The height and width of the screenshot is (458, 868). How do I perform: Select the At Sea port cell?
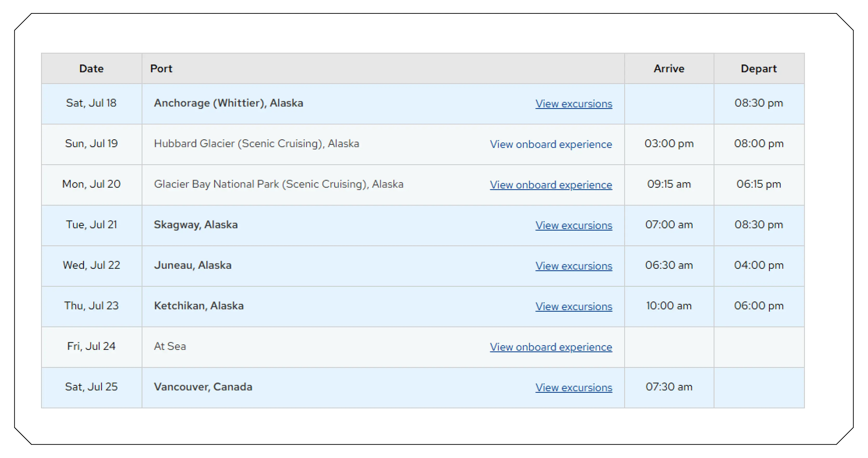pos(169,346)
